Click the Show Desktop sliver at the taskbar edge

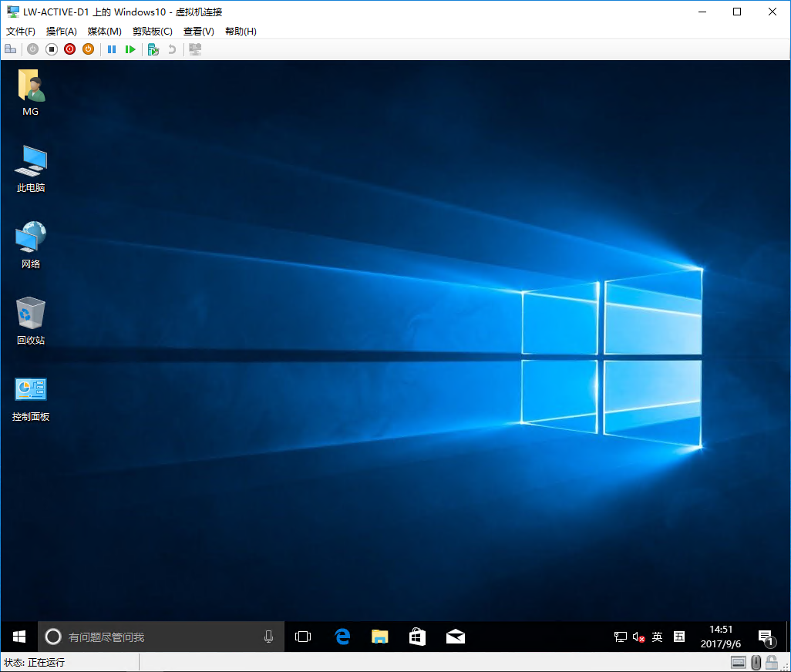pos(787,637)
